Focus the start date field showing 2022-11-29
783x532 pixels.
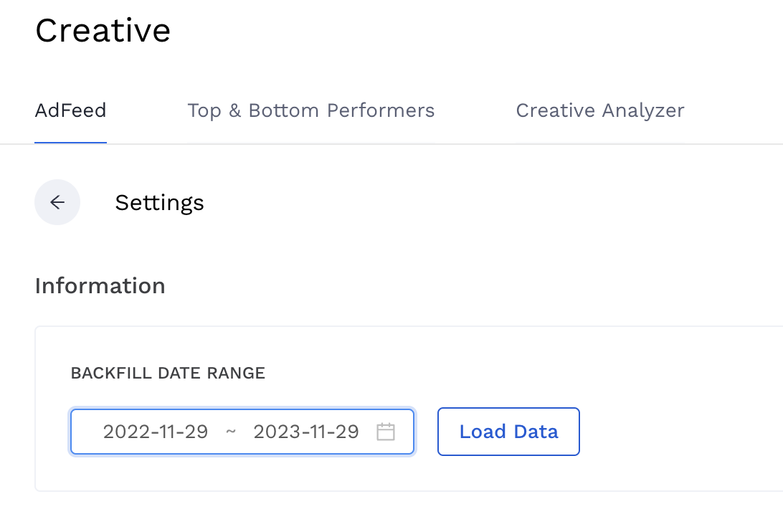pos(156,432)
